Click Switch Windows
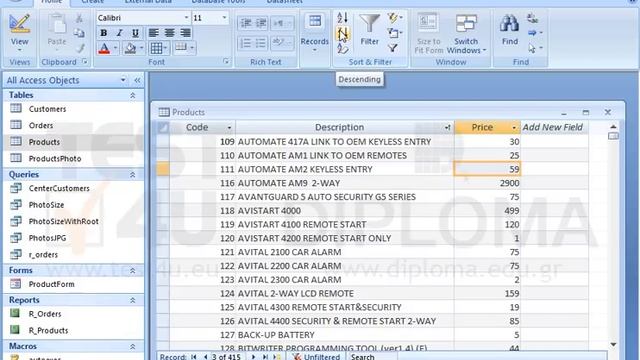The width and height of the screenshot is (640, 360). click(x=466, y=34)
